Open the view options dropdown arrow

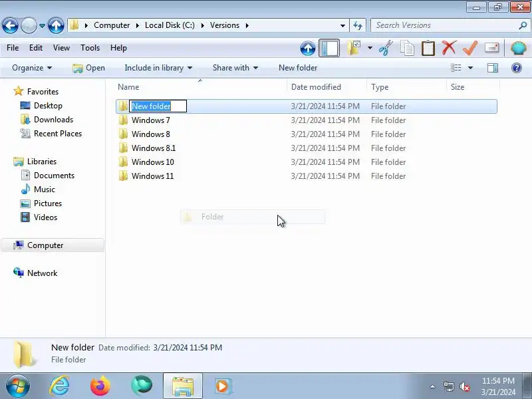pos(470,68)
